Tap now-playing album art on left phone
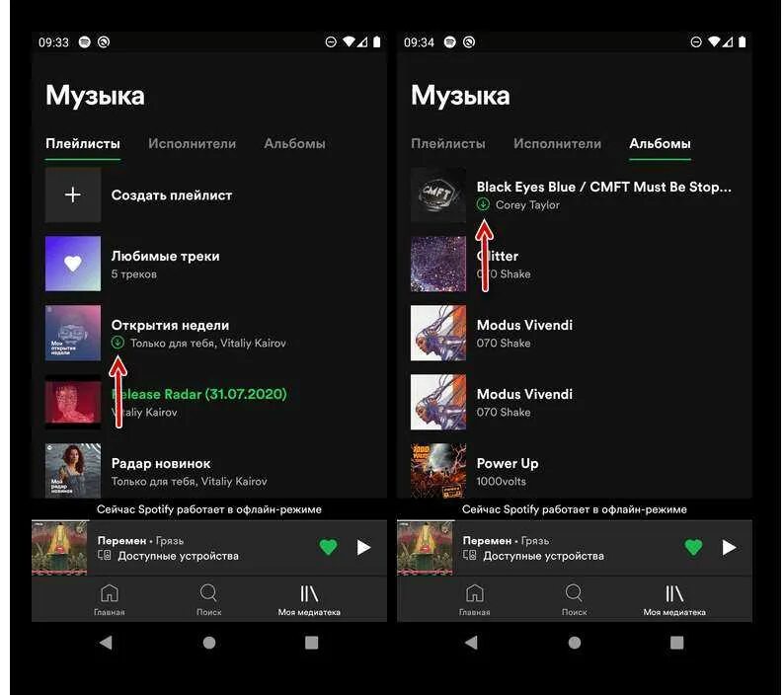Viewport: 784px width, 695px height. [x=60, y=548]
